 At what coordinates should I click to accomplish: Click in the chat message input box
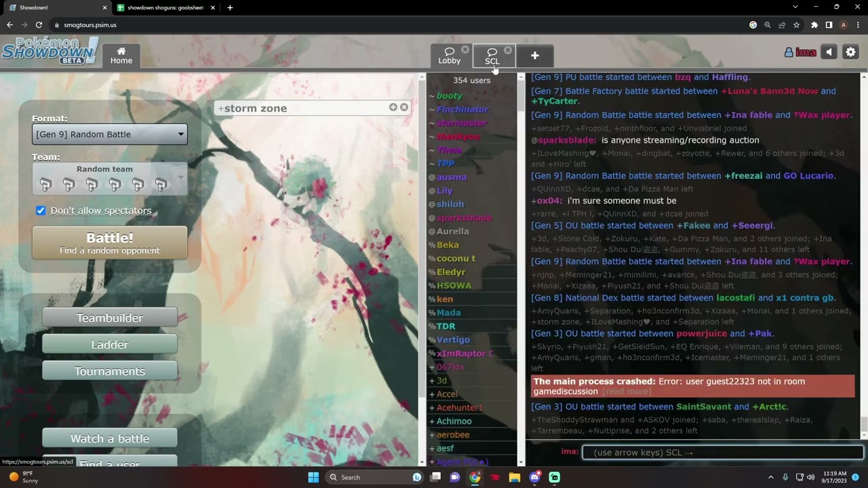pyautogui.click(x=722, y=452)
